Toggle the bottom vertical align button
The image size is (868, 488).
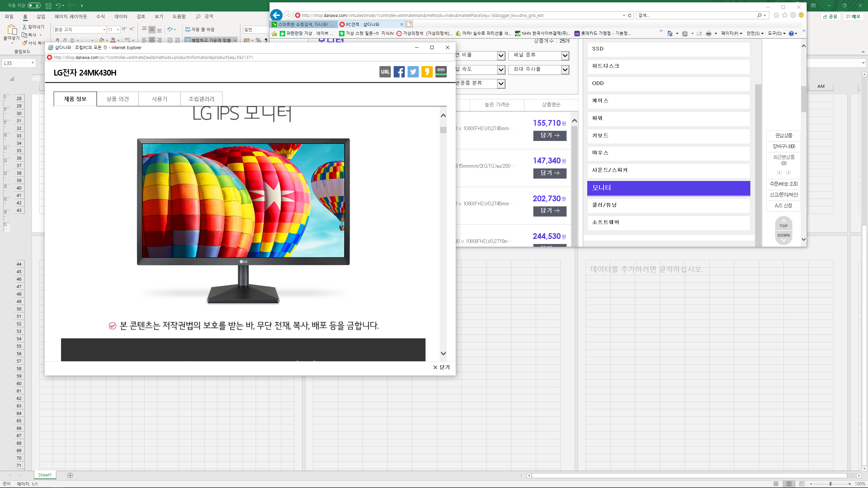pos(159,29)
